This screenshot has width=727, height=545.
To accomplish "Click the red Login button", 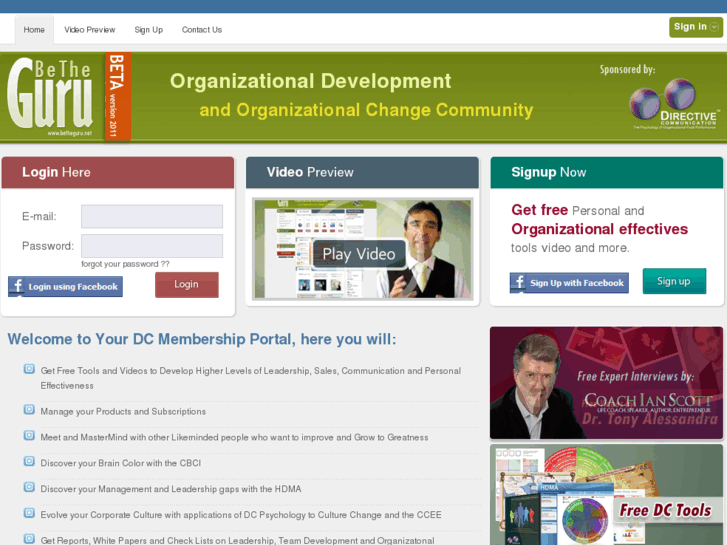I will point(187,284).
